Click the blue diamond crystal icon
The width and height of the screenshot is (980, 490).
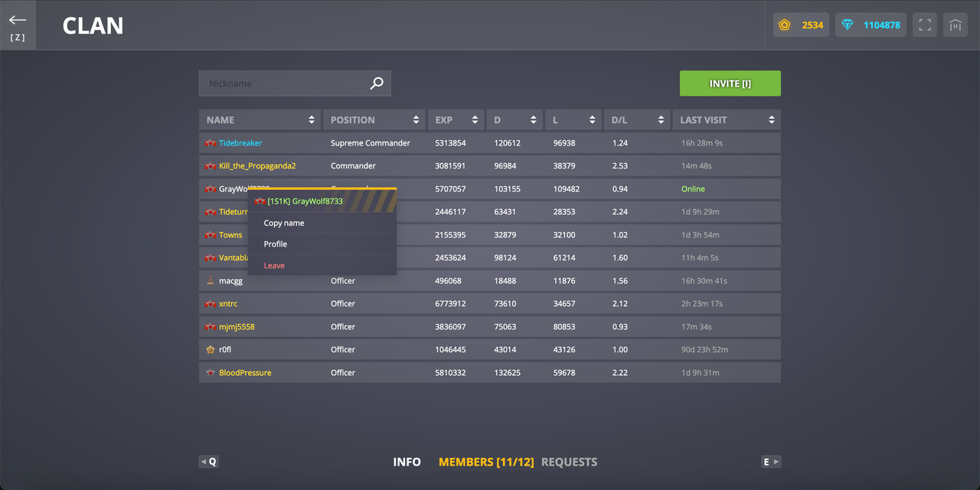click(847, 25)
